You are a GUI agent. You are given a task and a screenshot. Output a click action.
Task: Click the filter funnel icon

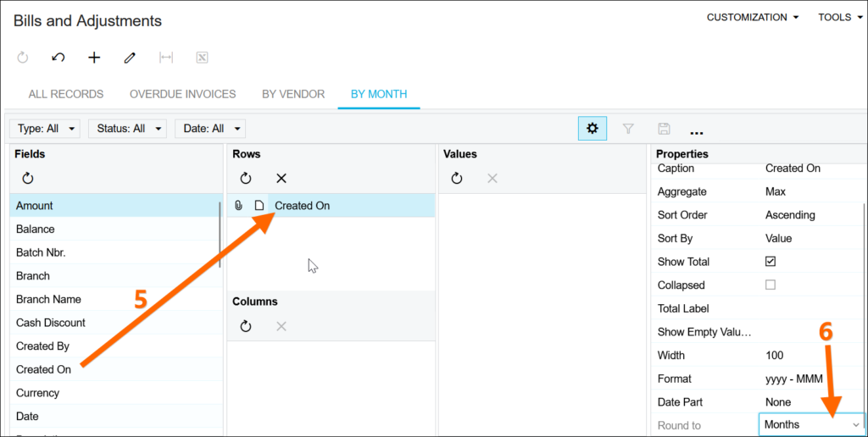(x=628, y=129)
